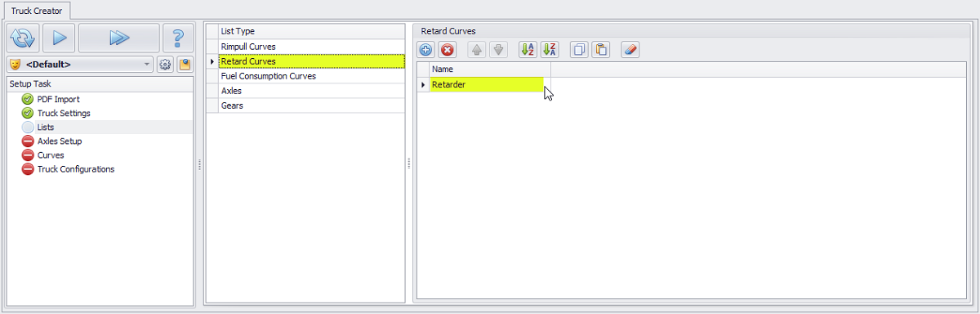Screen dimensions: 980x314
Task: Add a new retard curve with plus icon
Action: pyautogui.click(x=426, y=50)
